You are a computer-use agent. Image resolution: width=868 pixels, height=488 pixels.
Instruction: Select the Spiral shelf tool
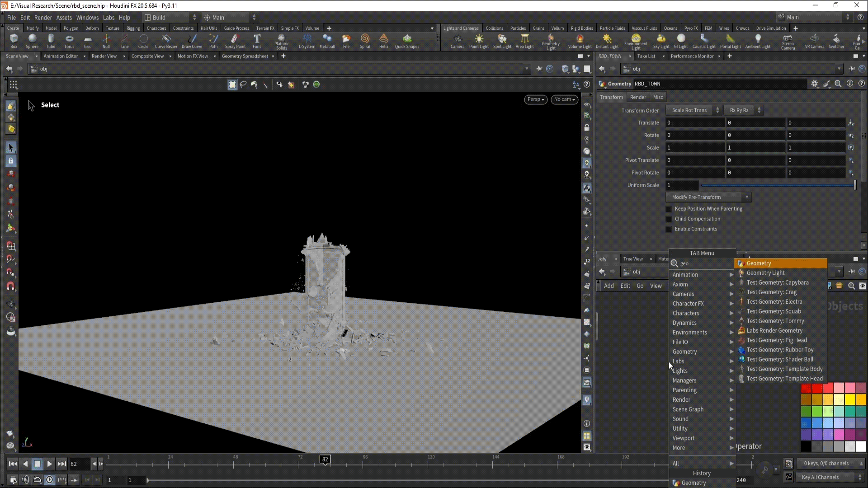coord(365,41)
